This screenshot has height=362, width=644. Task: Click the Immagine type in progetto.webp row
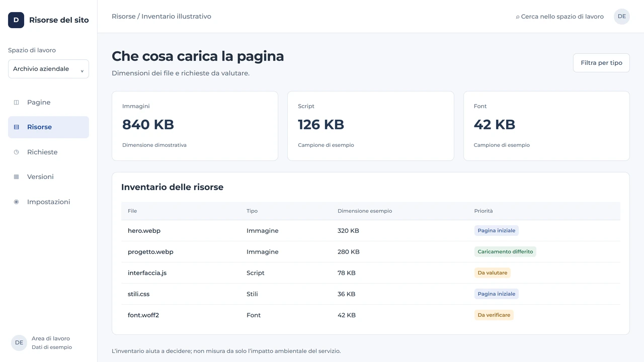click(x=263, y=252)
